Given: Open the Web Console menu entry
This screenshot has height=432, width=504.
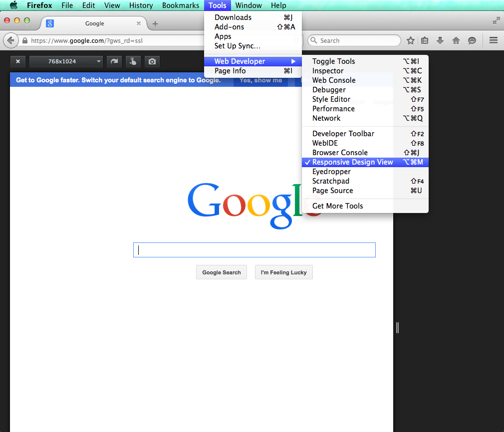Looking at the screenshot, I should (365, 80).
